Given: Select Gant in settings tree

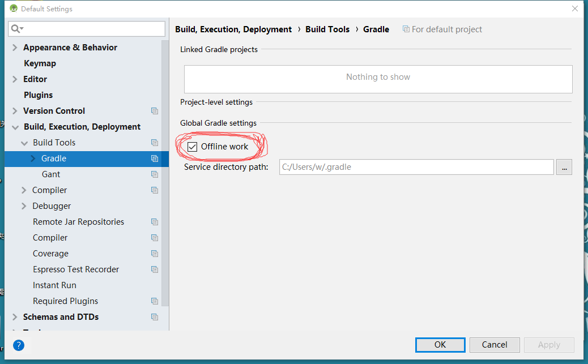Looking at the screenshot, I should pyautogui.click(x=51, y=174).
